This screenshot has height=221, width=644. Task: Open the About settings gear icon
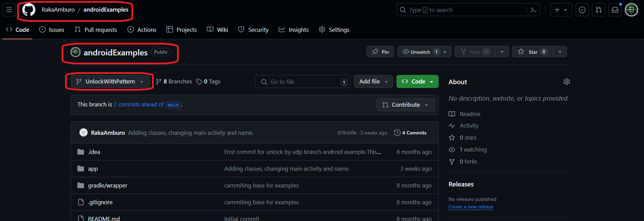tap(567, 82)
